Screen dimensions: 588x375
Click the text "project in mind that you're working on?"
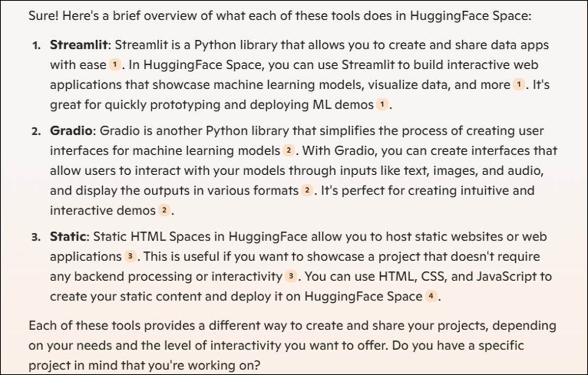144,365
